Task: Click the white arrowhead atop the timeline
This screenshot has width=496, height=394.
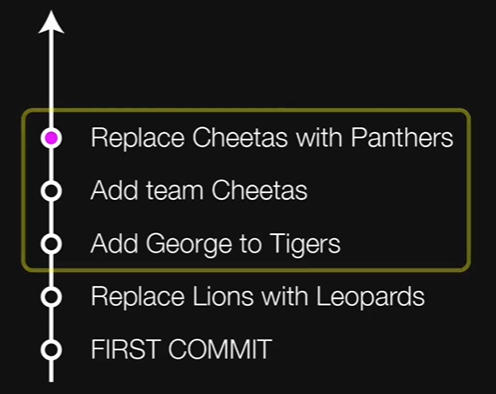Action: click(x=51, y=22)
